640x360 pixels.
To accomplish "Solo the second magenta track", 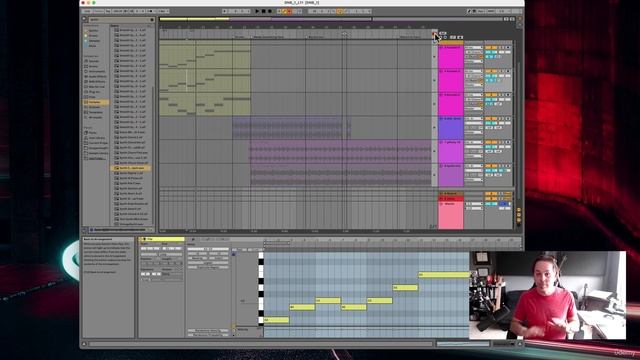I will click(502, 71).
